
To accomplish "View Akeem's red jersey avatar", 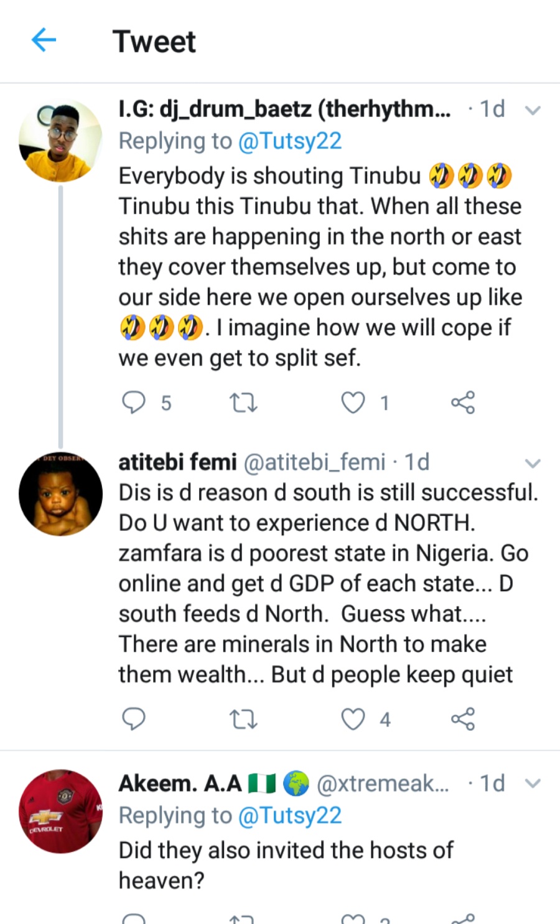I will (x=60, y=811).
